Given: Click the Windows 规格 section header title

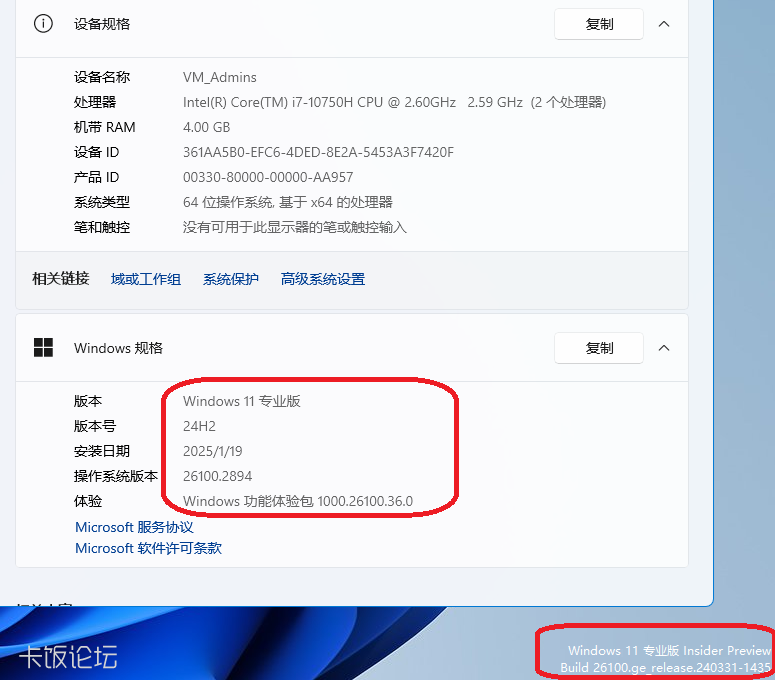Looking at the screenshot, I should pos(118,348).
